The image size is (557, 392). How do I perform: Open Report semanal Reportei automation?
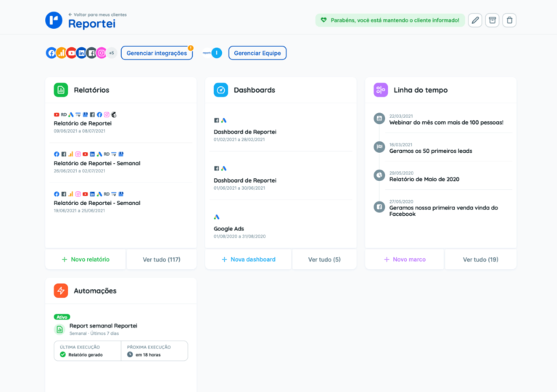103,325
